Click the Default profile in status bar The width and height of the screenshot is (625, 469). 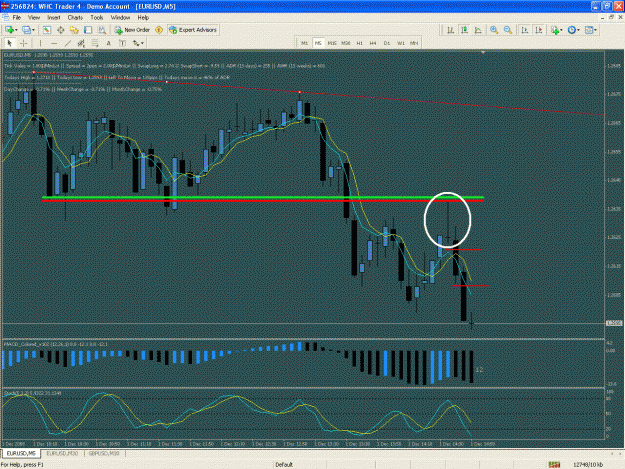284,465
